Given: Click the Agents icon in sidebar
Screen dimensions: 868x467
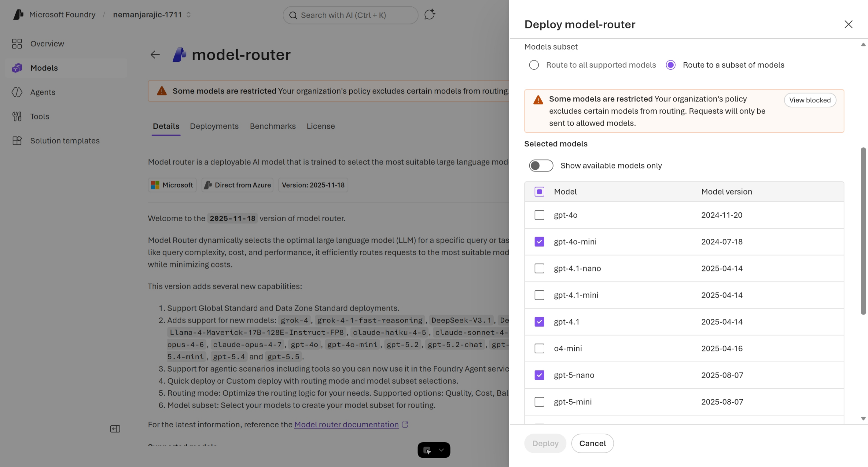Looking at the screenshot, I should 17,92.
